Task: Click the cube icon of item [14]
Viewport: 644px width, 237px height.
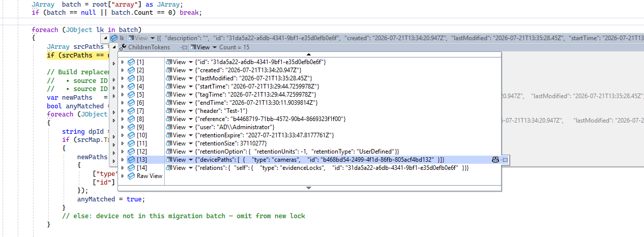Action: tap(131, 168)
